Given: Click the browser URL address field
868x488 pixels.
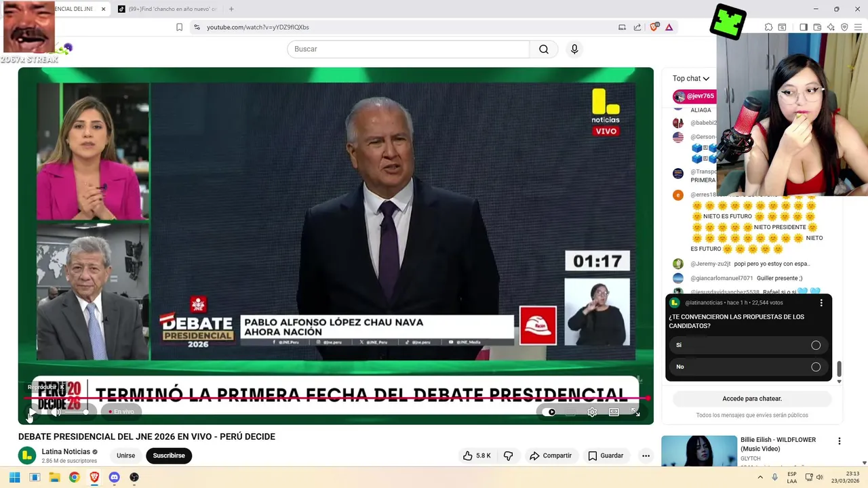Looking at the screenshot, I should point(407,27).
